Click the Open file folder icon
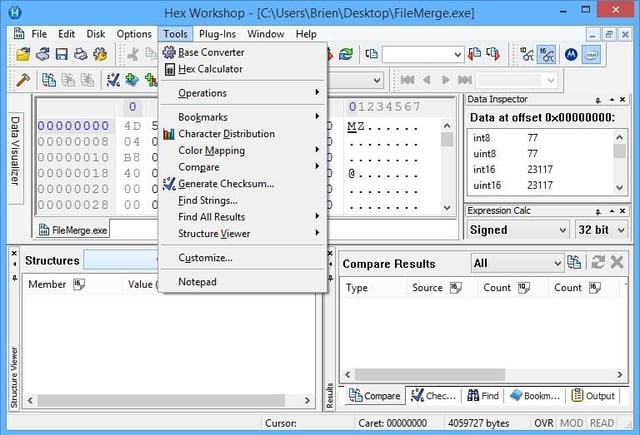The height and width of the screenshot is (435, 640). [23, 54]
